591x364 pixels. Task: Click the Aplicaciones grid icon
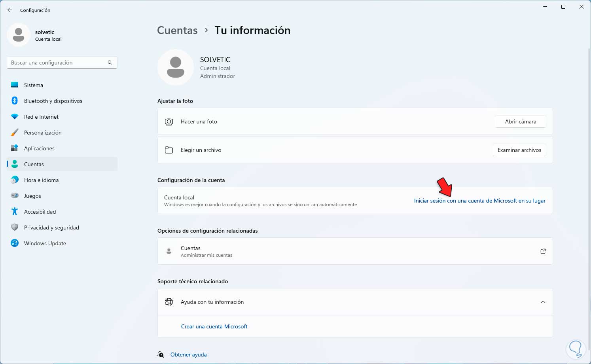point(15,148)
